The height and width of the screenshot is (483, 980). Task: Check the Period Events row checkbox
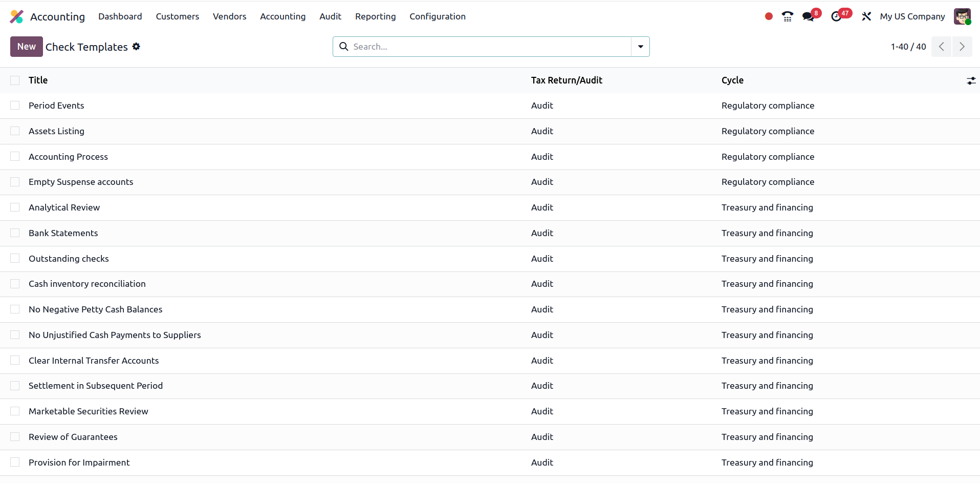click(15, 106)
